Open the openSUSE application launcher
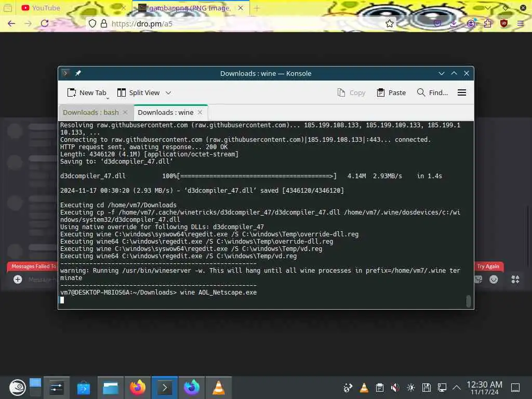This screenshot has height=399, width=532. click(17, 388)
